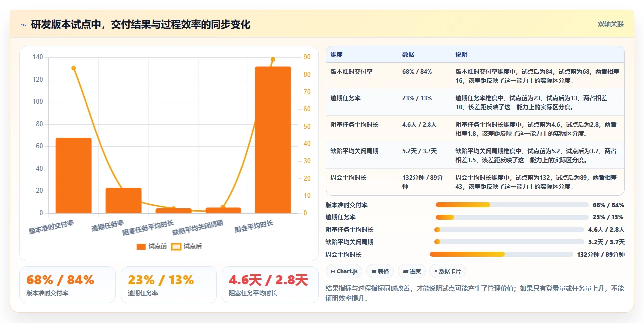Click the 版本准时交付率 chart axis label
The height and width of the screenshot is (323, 644).
[x=51, y=227]
